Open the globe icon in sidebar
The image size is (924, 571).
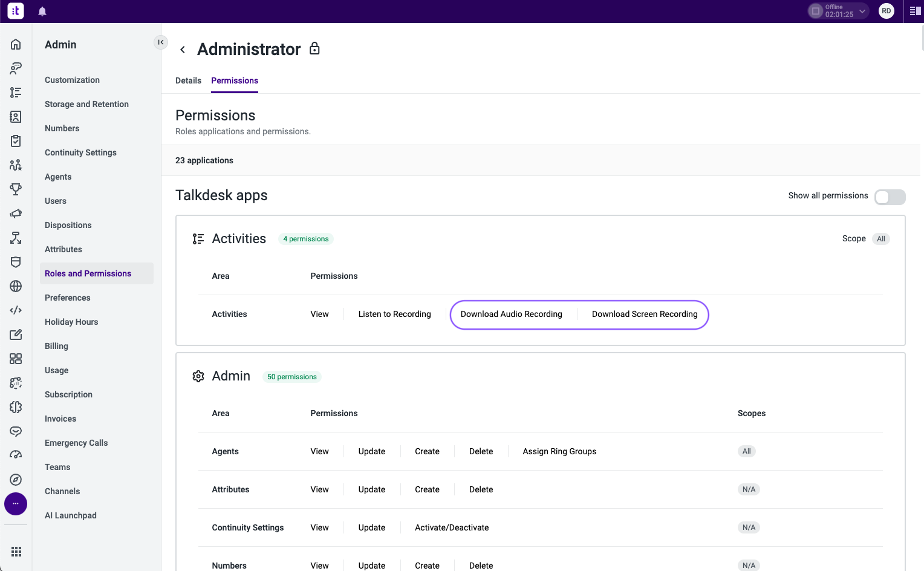(16, 286)
